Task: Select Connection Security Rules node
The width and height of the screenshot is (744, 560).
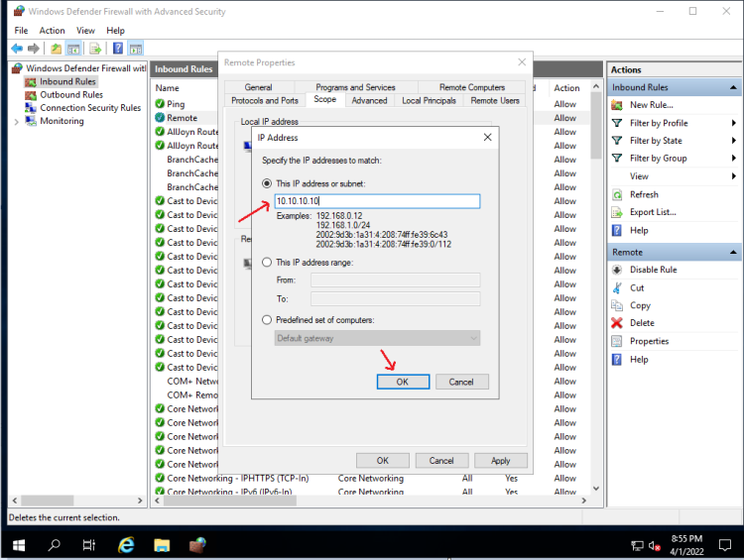Action: click(x=90, y=108)
